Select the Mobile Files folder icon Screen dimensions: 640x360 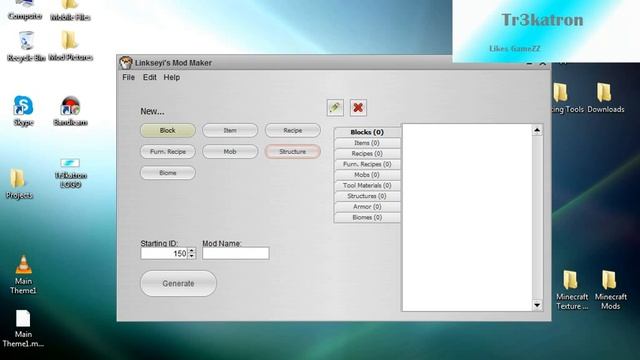pos(70,10)
